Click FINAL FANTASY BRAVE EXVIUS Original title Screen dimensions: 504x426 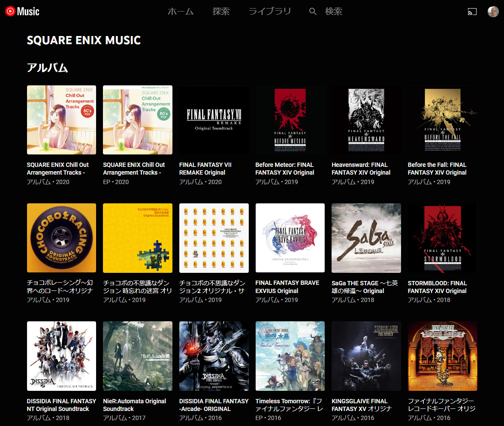(287, 287)
